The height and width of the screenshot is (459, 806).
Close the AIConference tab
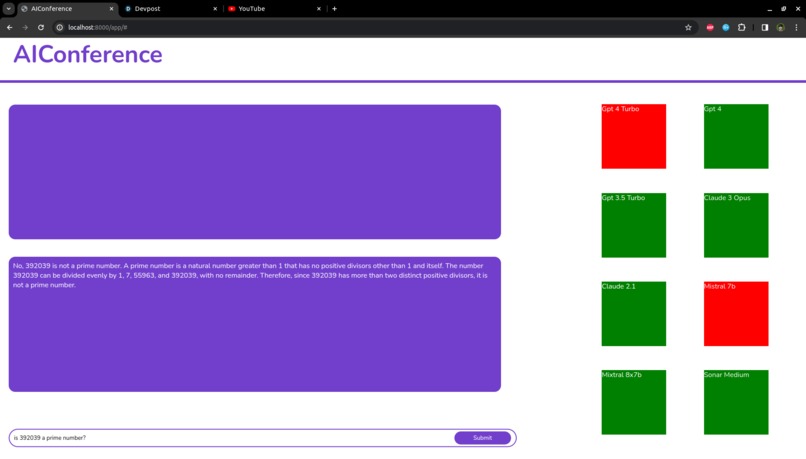111,9
